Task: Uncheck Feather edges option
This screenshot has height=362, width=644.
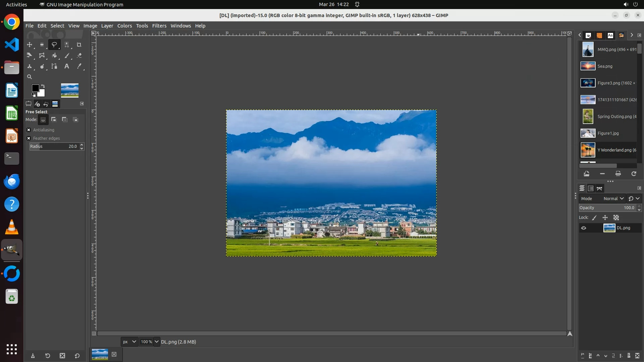Action: tap(29, 138)
